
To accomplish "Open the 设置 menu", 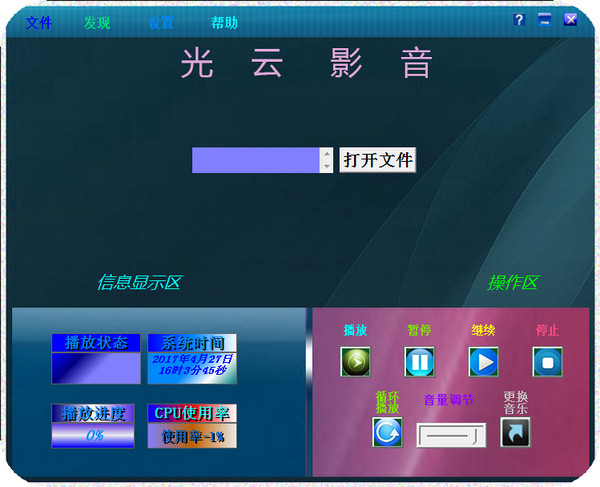I will tap(160, 23).
